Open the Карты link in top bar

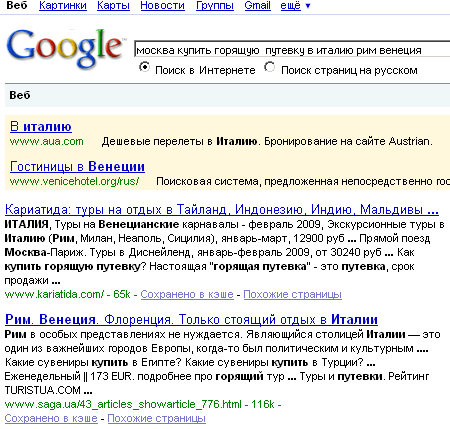pyautogui.click(x=113, y=6)
